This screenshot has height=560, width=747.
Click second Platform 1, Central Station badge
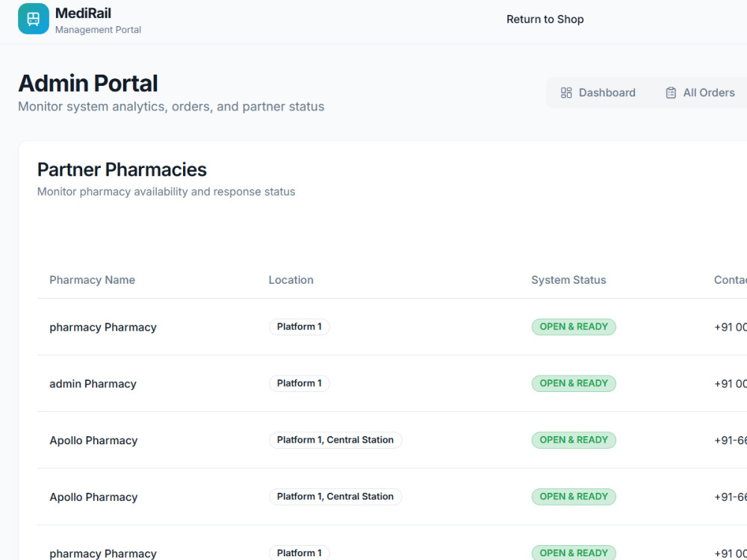[335, 497]
